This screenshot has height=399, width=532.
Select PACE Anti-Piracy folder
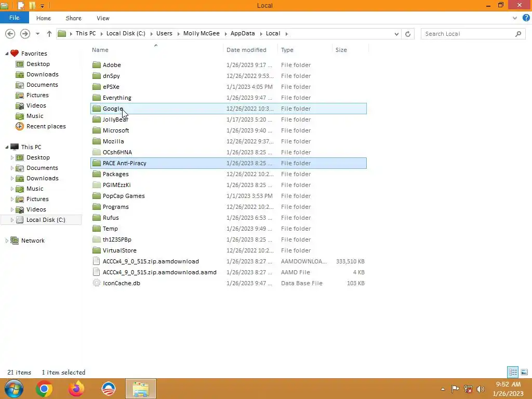coord(229,163)
